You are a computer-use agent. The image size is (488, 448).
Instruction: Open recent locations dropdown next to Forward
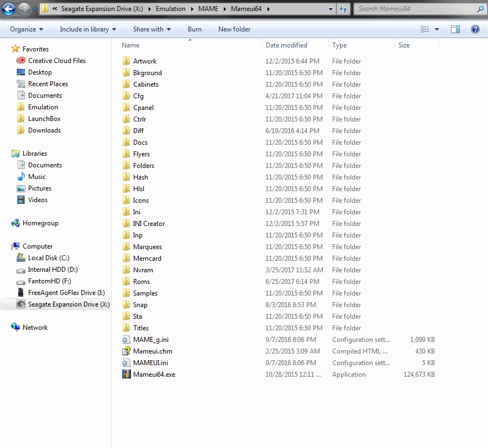(35, 9)
